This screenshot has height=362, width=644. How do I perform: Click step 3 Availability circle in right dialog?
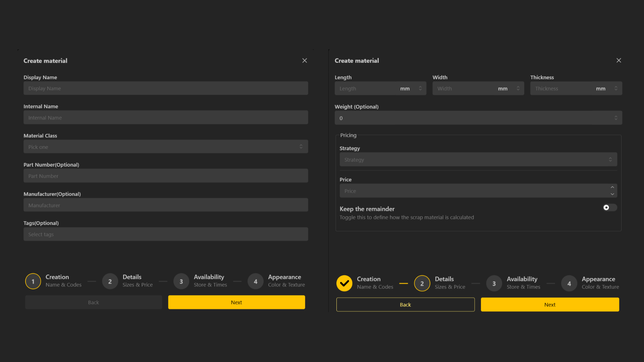pos(494,283)
